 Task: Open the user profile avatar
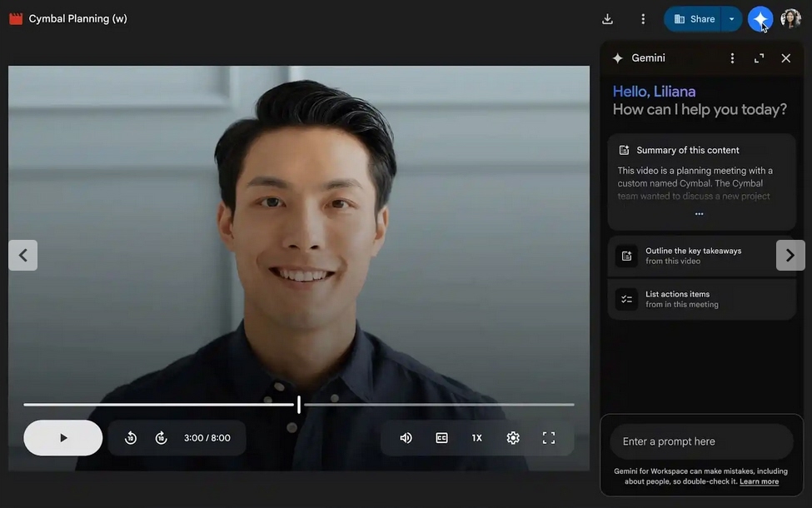point(791,18)
